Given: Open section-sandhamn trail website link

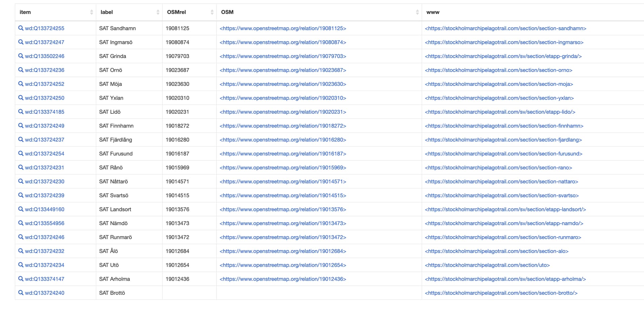Looking at the screenshot, I should tap(505, 28).
